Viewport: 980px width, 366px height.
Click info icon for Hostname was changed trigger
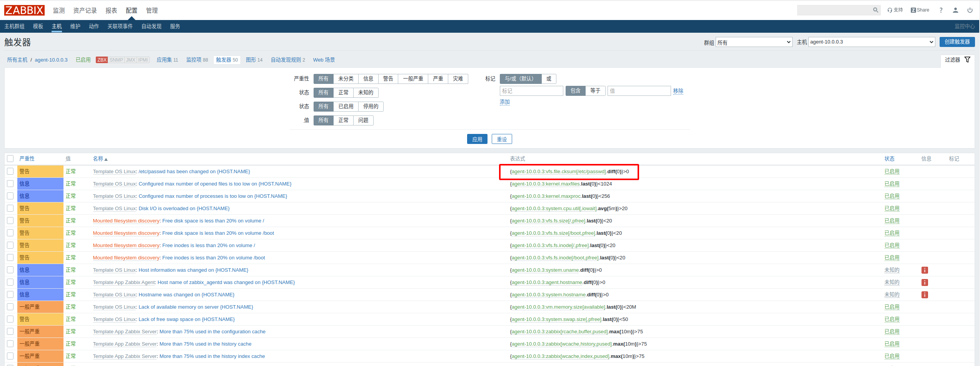[925, 295]
